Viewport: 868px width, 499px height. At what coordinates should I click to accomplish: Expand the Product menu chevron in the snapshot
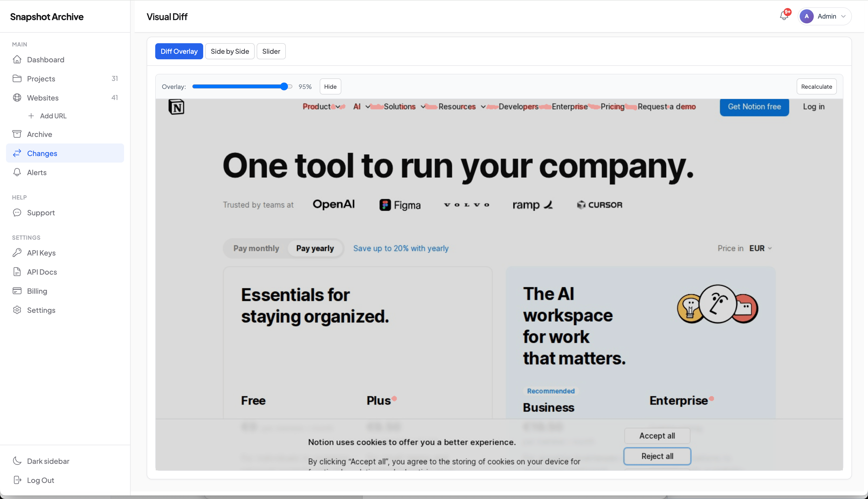coord(338,107)
